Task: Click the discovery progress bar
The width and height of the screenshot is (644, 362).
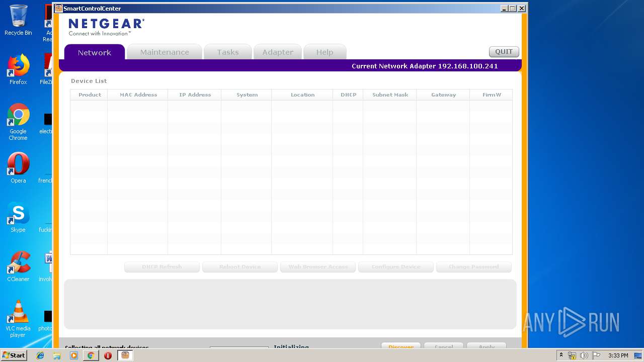Action: pyautogui.click(x=239, y=347)
